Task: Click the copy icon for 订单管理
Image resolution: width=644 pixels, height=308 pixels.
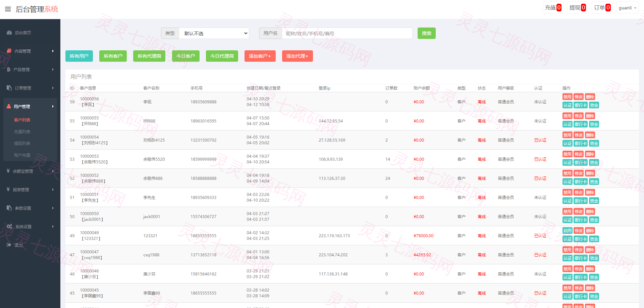Action: pos(9,88)
